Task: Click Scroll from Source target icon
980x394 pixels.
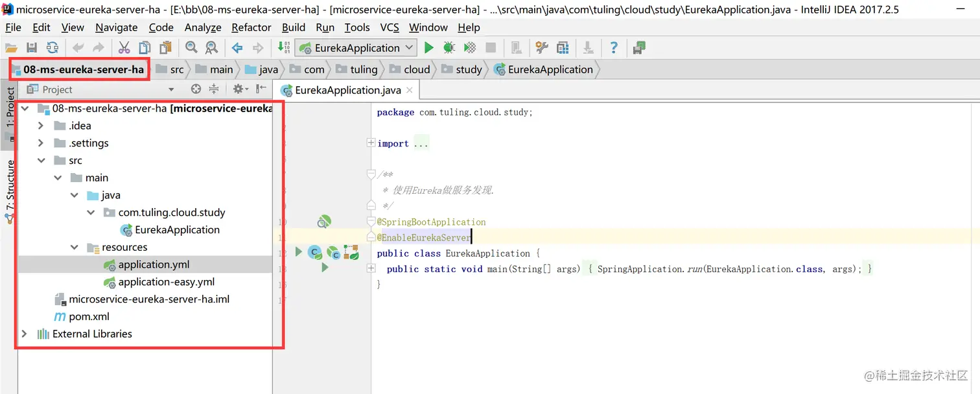Action: coord(196,89)
